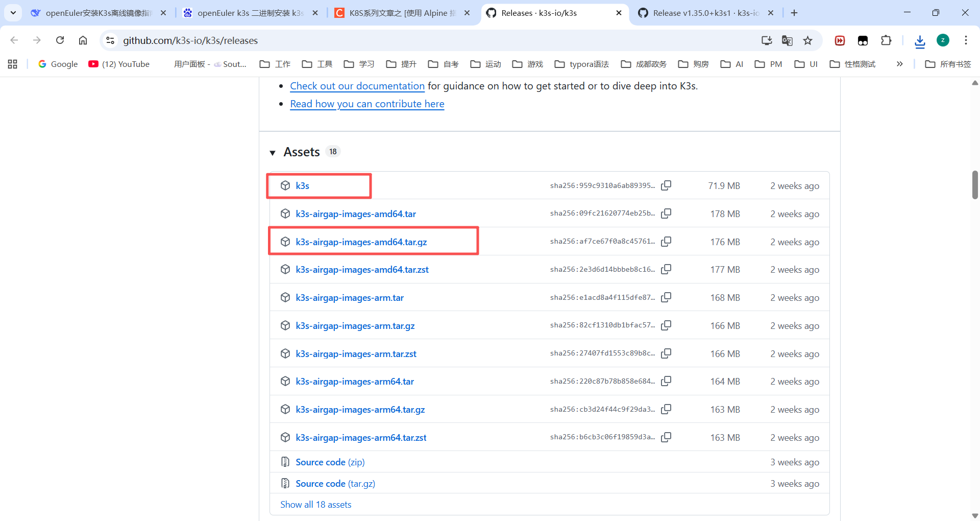Click the browser reload icon
Viewport: 980px width, 521px height.
point(60,40)
